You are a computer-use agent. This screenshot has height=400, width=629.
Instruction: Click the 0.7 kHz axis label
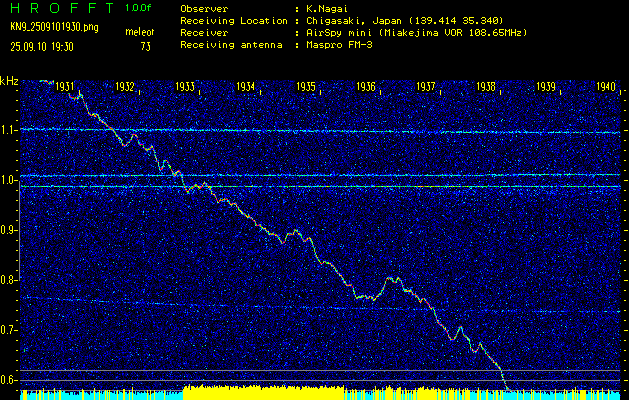point(8,330)
